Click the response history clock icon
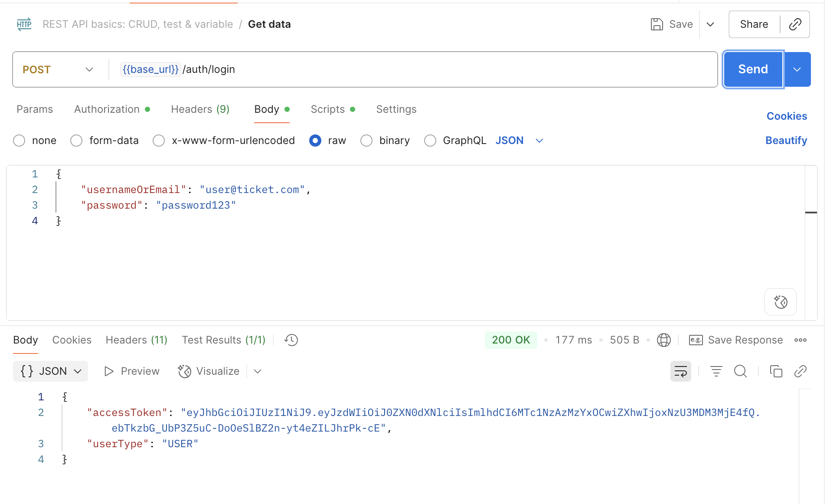 click(291, 340)
